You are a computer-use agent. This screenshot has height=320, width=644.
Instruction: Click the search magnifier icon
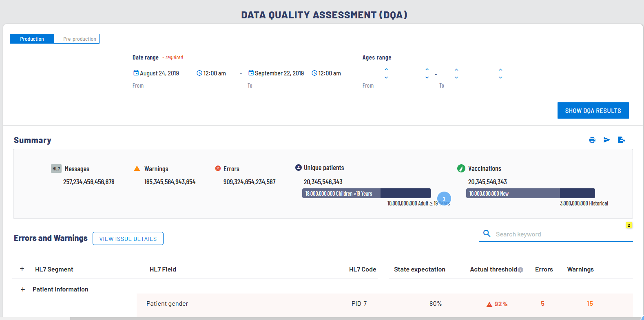click(487, 234)
